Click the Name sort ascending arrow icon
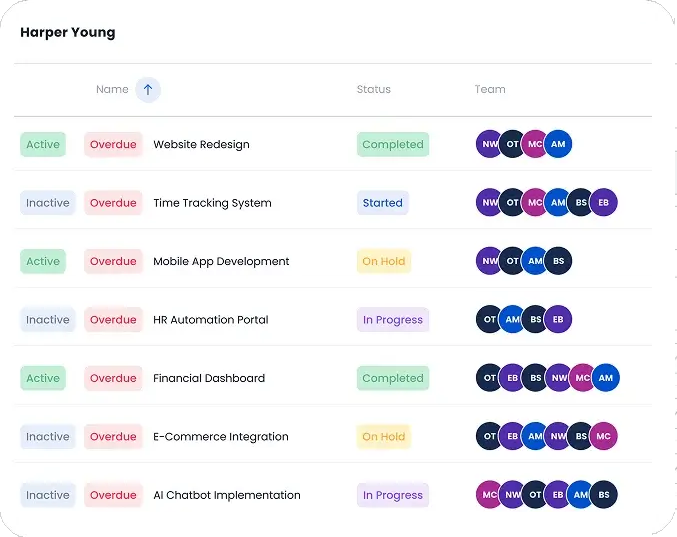Viewport: 677px width, 537px height. (x=148, y=89)
